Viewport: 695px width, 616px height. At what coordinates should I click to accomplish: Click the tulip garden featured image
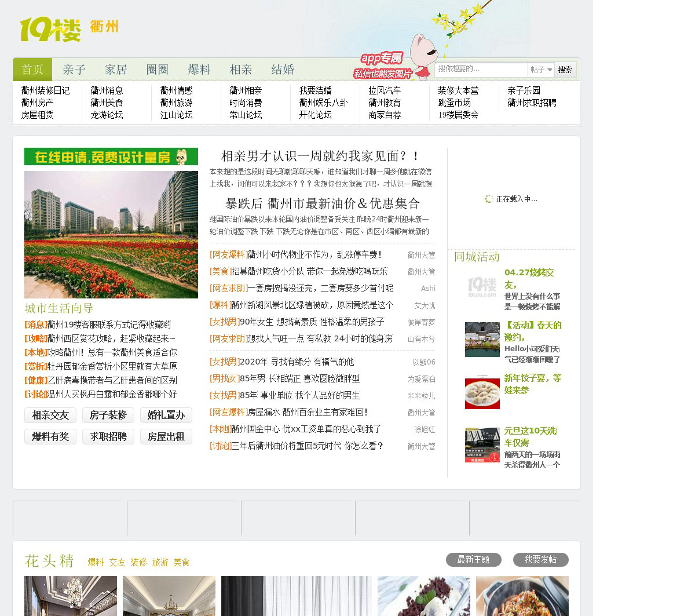111,234
